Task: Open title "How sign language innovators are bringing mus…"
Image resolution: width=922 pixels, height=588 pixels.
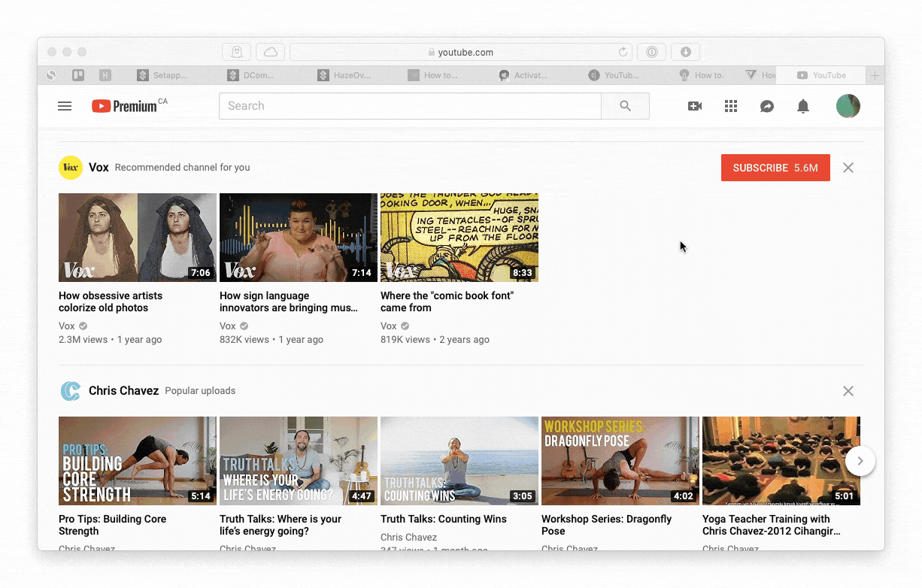Action: click(x=289, y=302)
